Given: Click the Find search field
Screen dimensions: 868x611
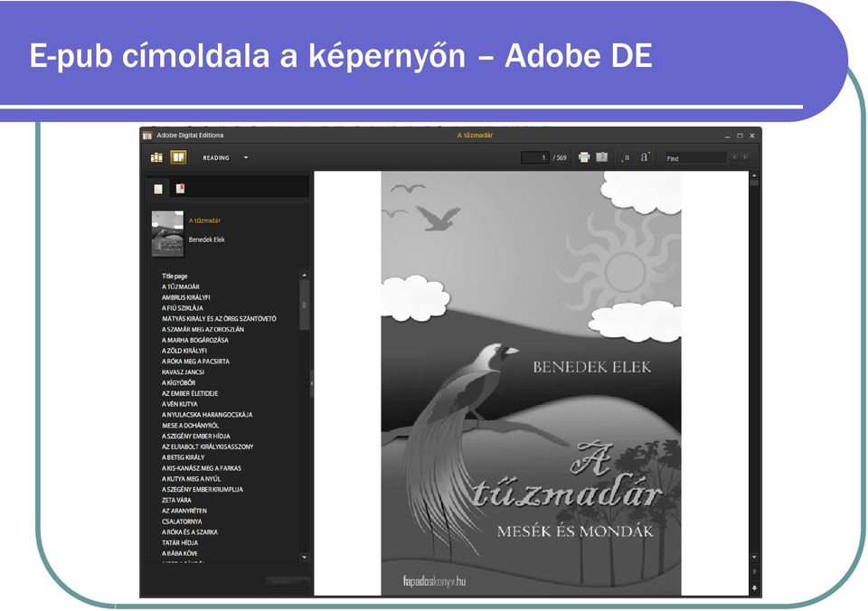Looking at the screenshot, I should click(x=695, y=158).
